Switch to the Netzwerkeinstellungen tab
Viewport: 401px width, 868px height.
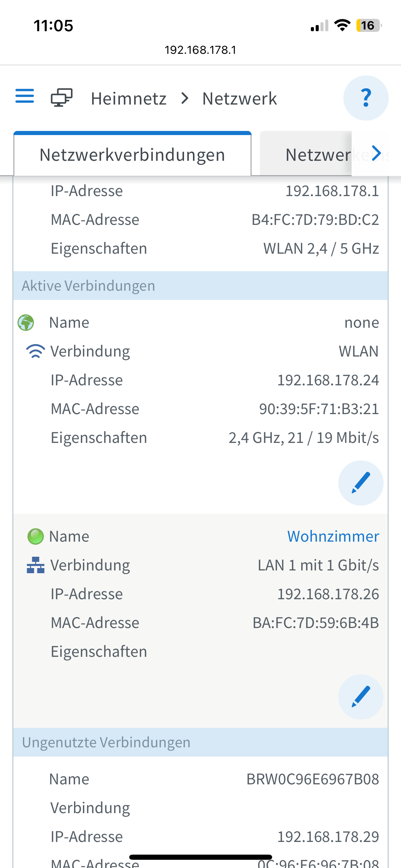coord(306,155)
